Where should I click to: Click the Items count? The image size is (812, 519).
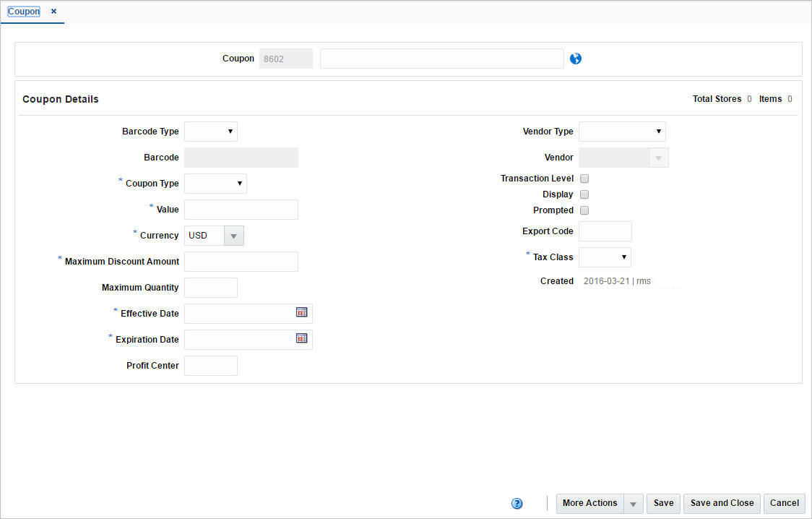coord(789,99)
